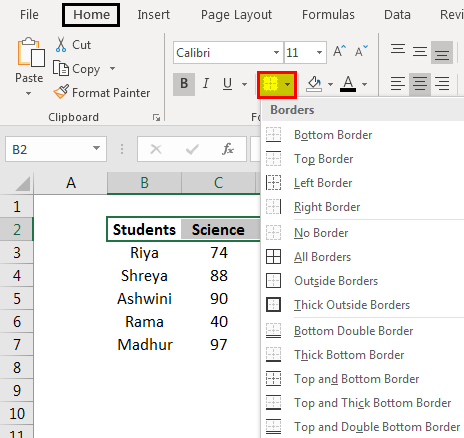
Task: Open the Name Box dropdown arrow
Action: pyautogui.click(x=97, y=148)
